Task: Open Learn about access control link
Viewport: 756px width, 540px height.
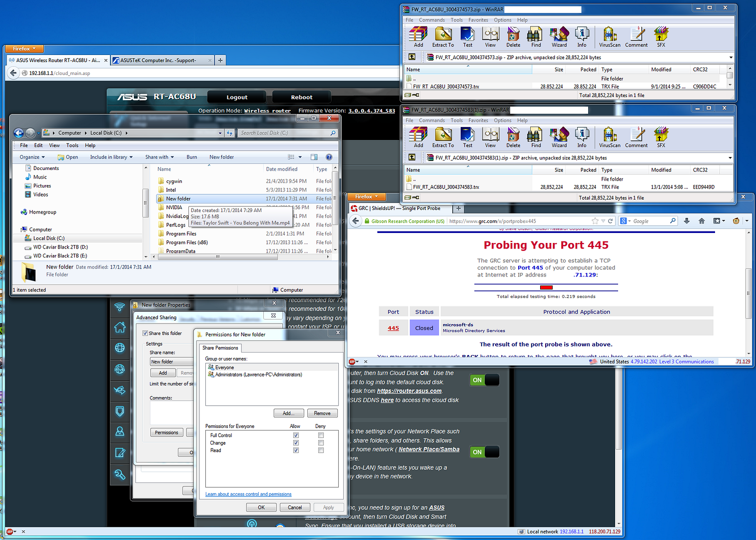Action: [248, 494]
